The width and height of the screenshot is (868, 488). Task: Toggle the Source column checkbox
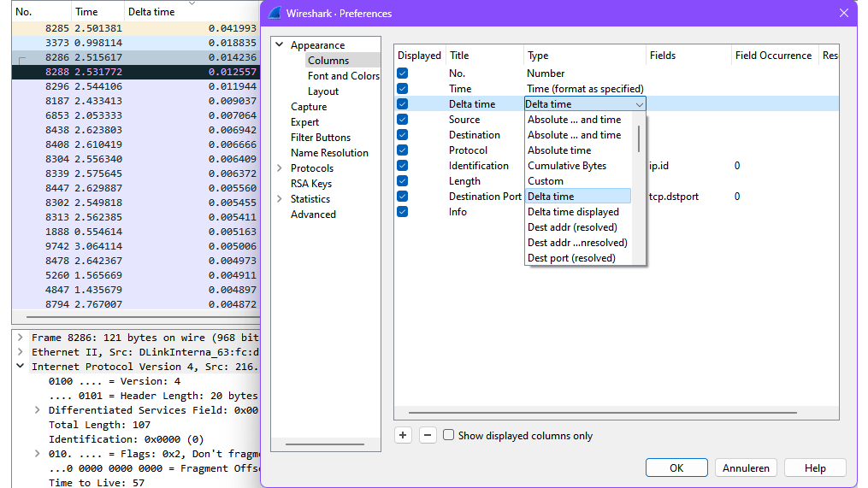pyautogui.click(x=403, y=120)
